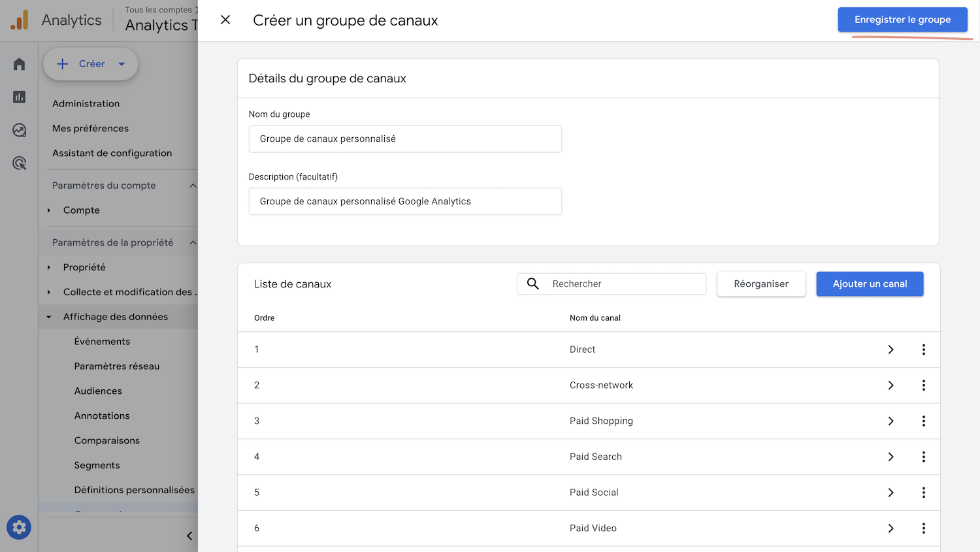
Task: Open more options for Direct row
Action: pyautogui.click(x=924, y=349)
